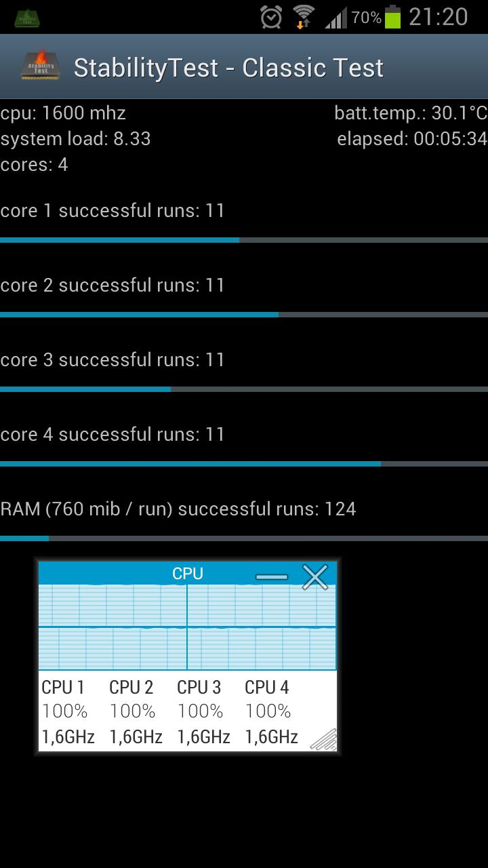This screenshot has width=488, height=868.
Task: Minimize the floating CPU monitor widget
Action: point(272,577)
